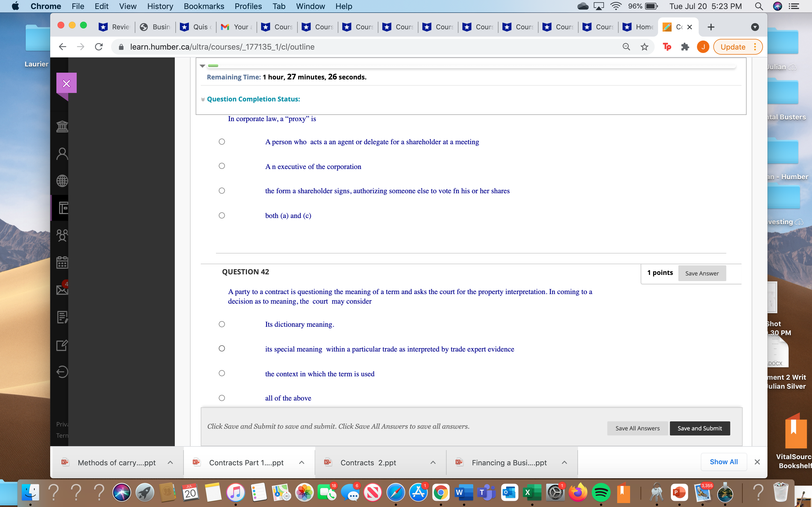Viewport: 812px width, 507px height.
Task: Choose 'all of the above' for Question 42
Action: tap(222, 398)
